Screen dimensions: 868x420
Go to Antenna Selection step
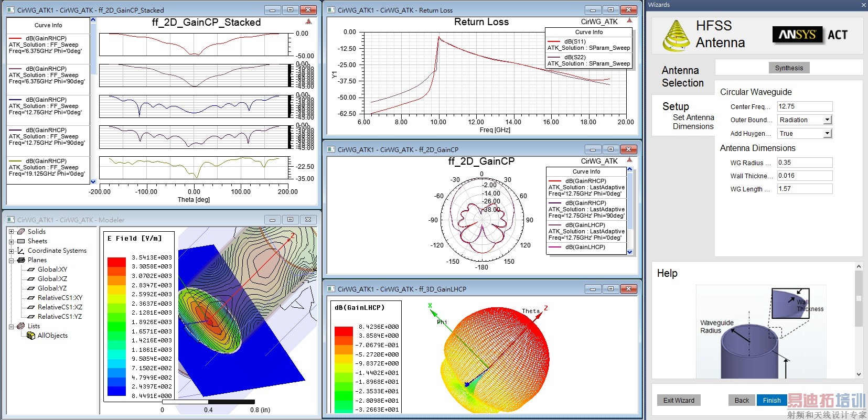click(682, 77)
